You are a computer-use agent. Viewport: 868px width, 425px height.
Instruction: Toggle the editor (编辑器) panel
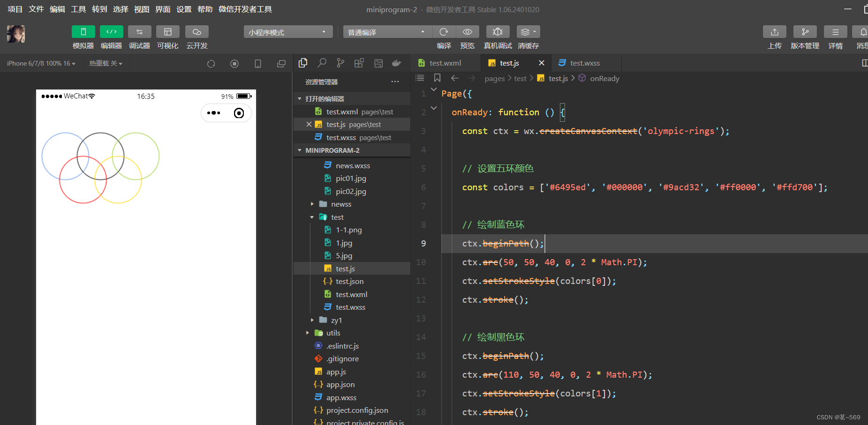(112, 32)
